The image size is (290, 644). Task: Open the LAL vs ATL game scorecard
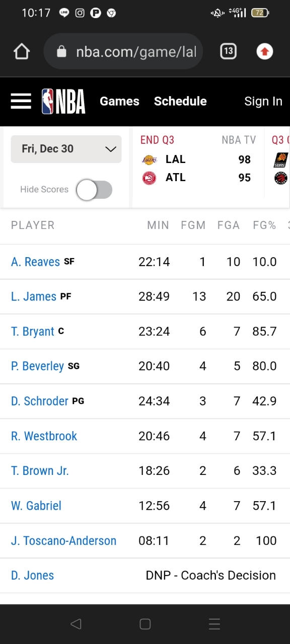(198, 167)
